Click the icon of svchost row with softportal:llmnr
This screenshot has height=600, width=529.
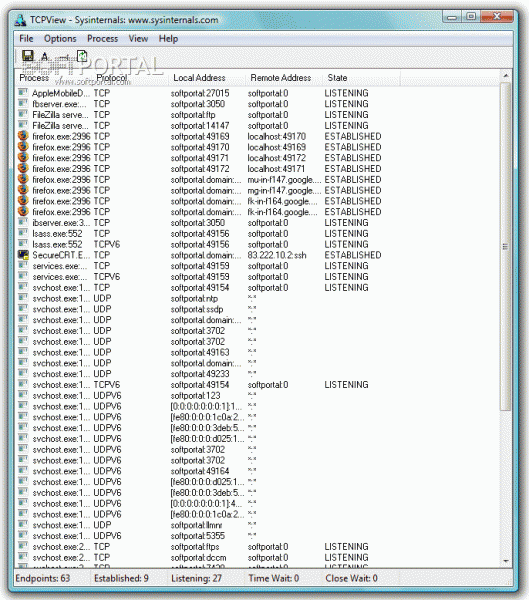(23, 524)
